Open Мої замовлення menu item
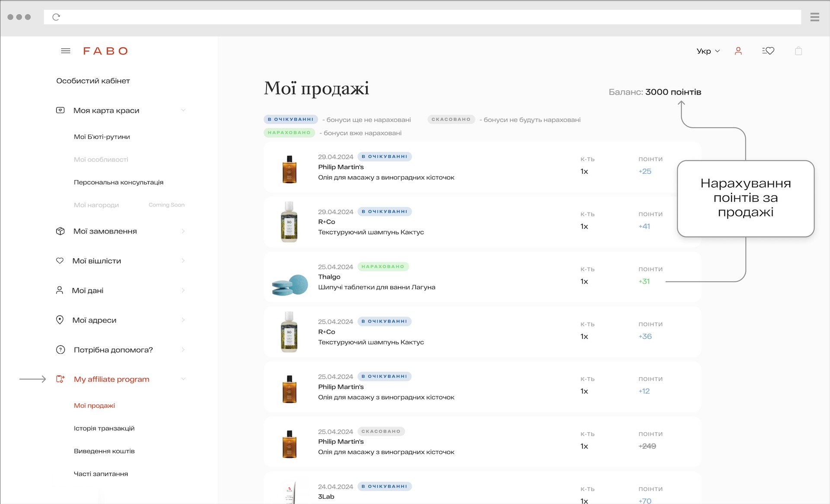The image size is (830, 504). [x=105, y=231]
